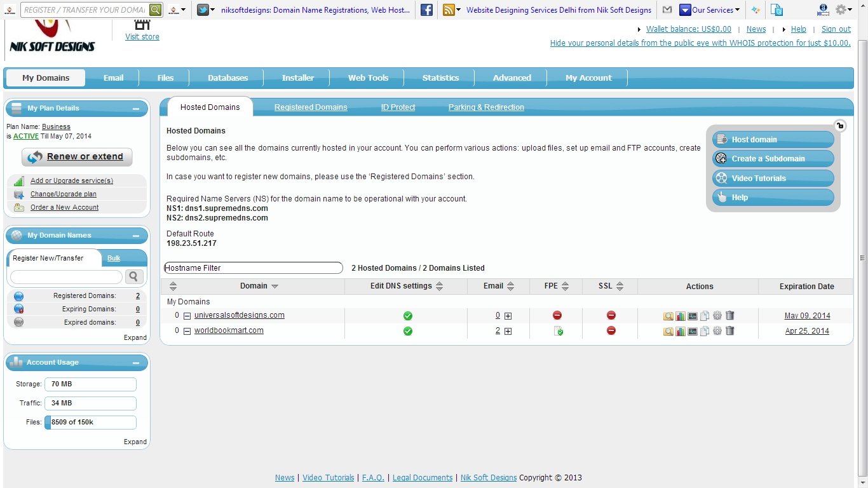
Task: Toggle pin on quick actions box
Action: pyautogui.click(x=840, y=125)
